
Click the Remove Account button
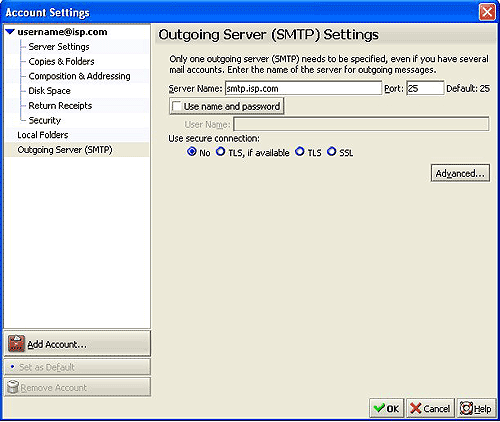point(77,387)
